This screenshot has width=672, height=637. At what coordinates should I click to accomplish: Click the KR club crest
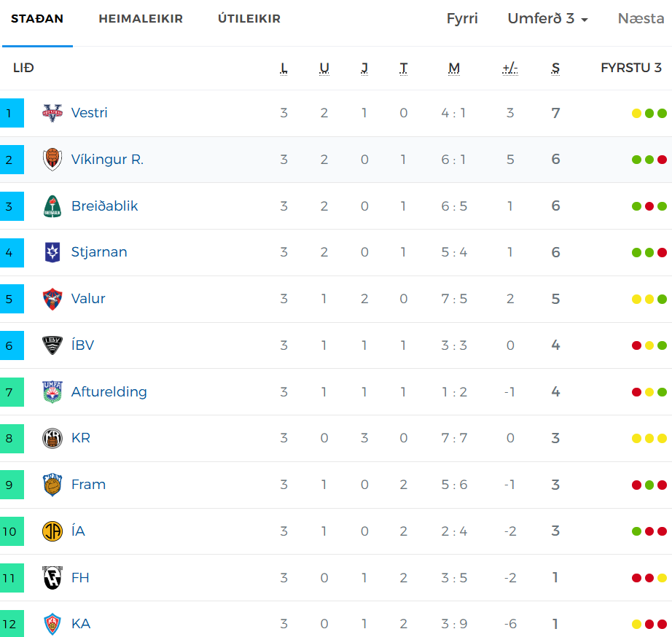[52, 438]
